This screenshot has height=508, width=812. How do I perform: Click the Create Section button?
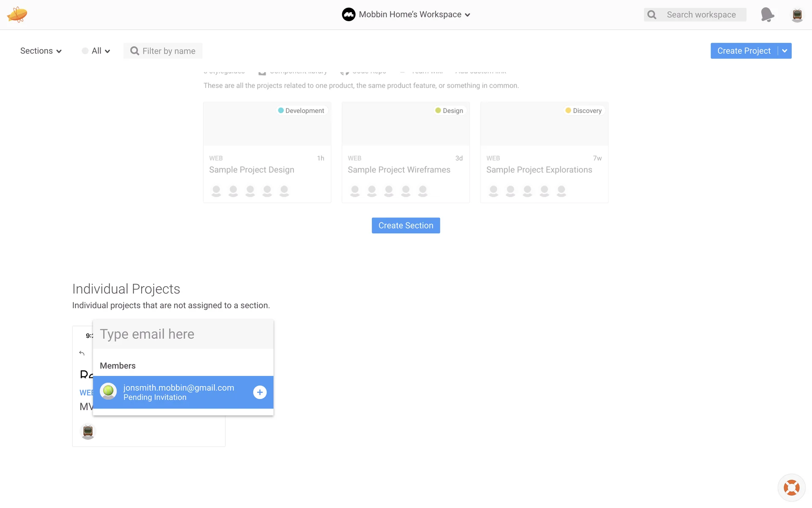[406, 226]
